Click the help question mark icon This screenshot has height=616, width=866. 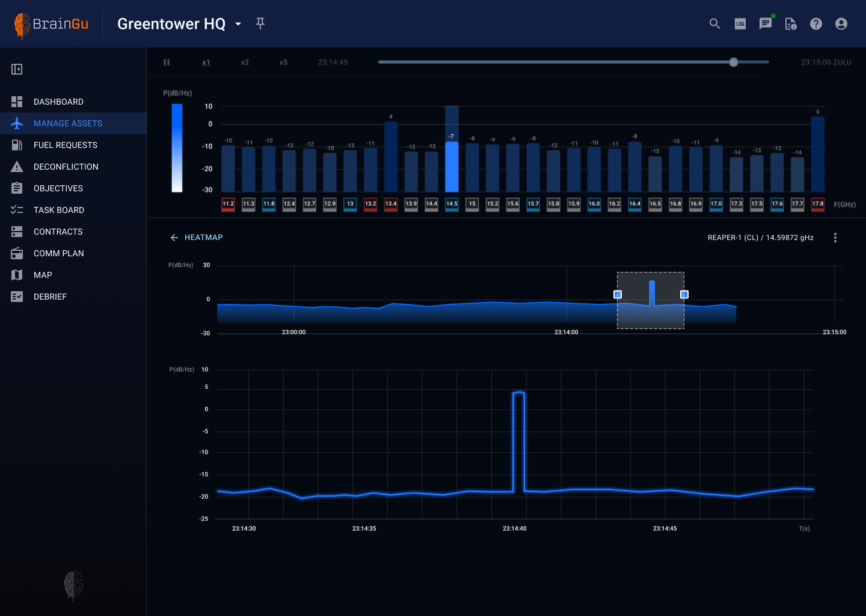[816, 23]
